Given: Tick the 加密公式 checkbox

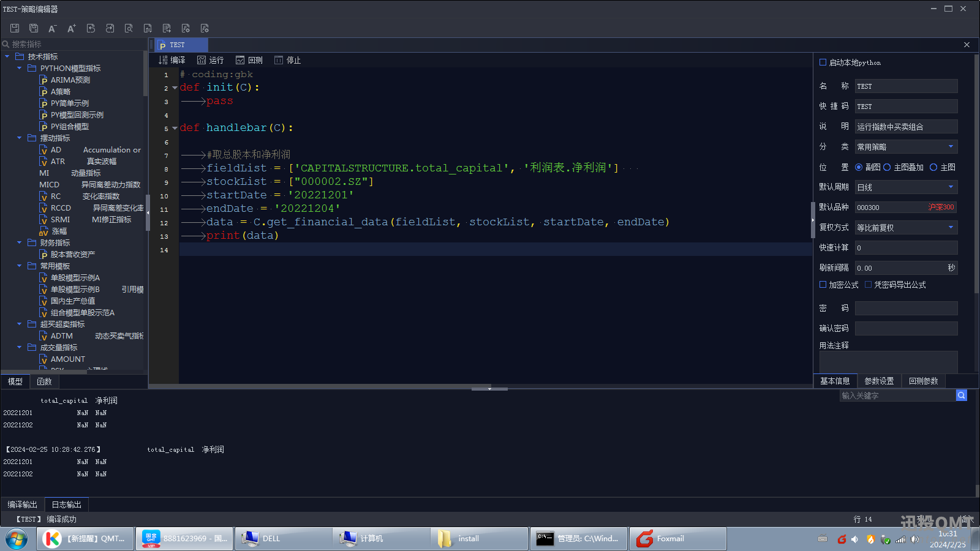Looking at the screenshot, I should point(823,285).
